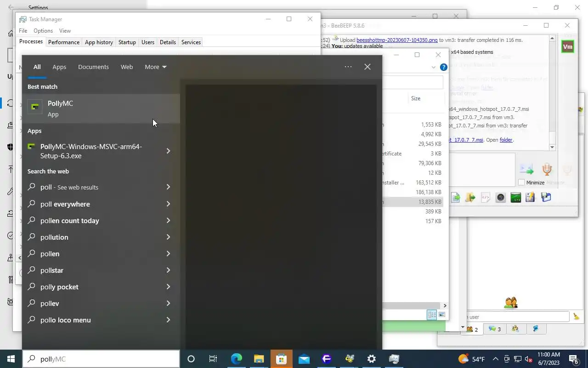This screenshot has width=588, height=368.
Task: Switch to Task Manager Users tab
Action: [x=148, y=42]
